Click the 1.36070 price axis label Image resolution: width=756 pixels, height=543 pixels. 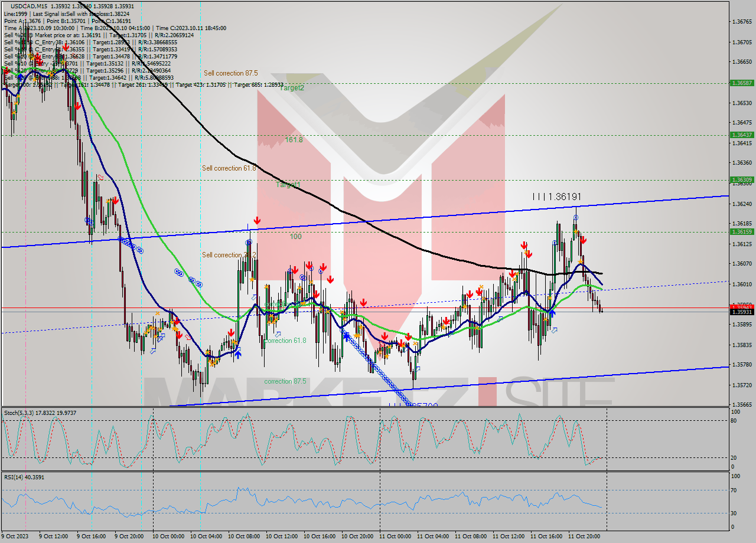tap(741, 263)
